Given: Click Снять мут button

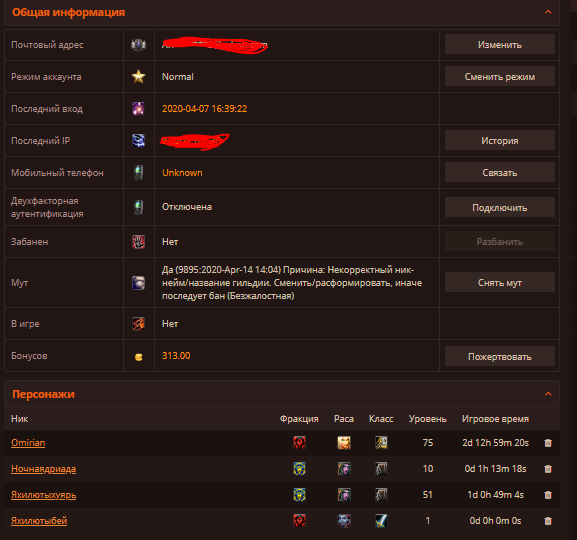Looking at the screenshot, I should point(500,282).
